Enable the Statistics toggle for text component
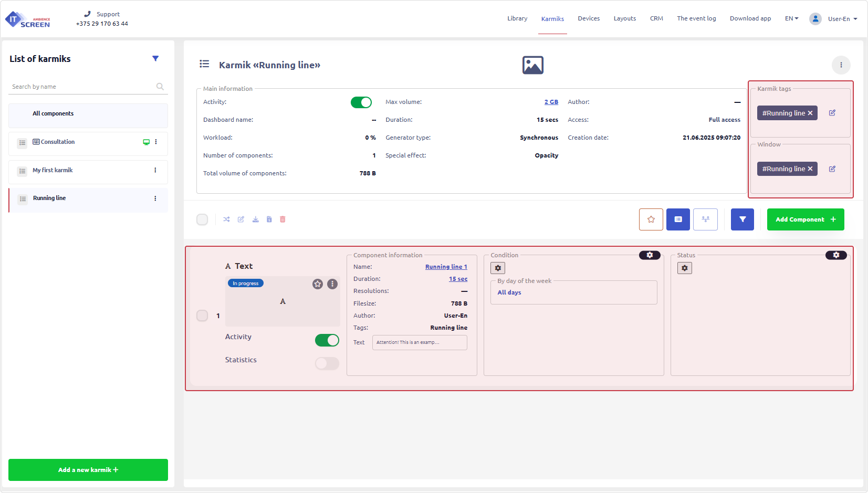The image size is (868, 493). [327, 363]
